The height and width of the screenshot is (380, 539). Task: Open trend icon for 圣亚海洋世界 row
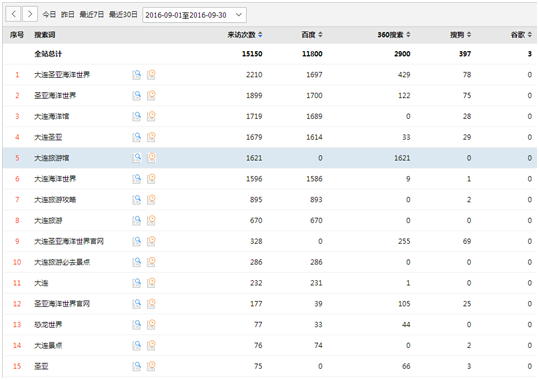151,96
